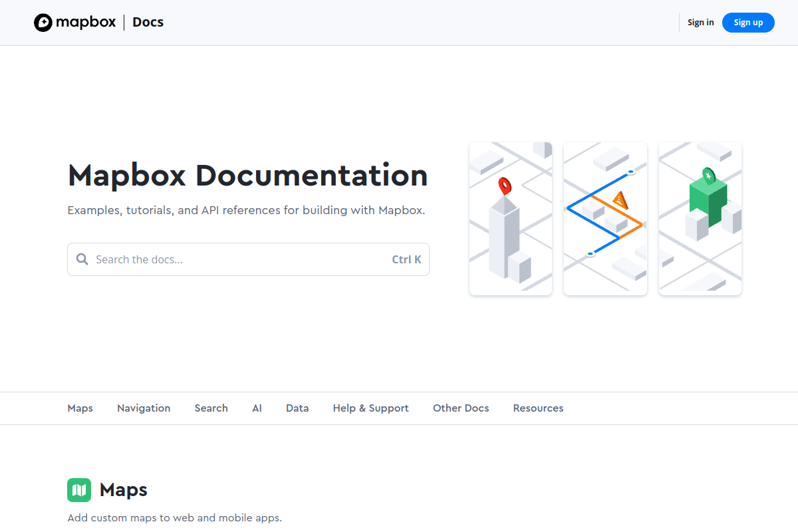Click the red pin tower illustration card

511,219
